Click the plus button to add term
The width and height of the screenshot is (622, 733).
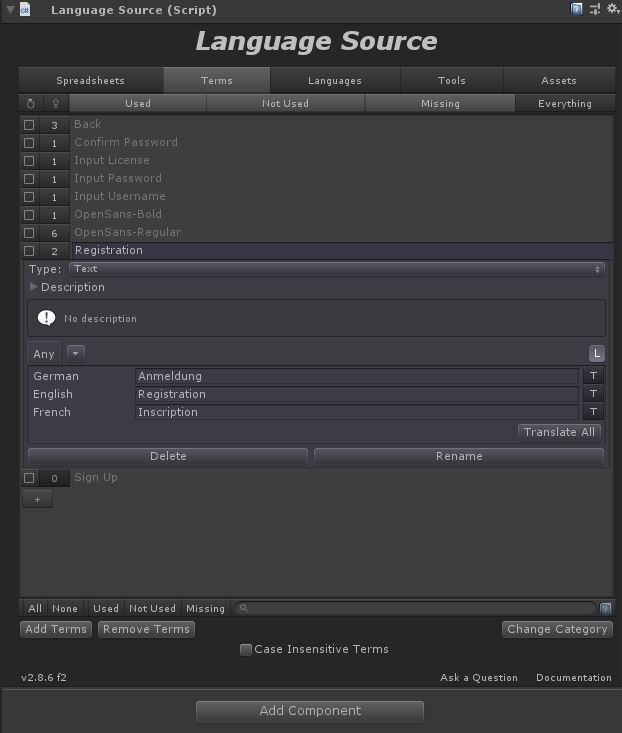(x=37, y=499)
